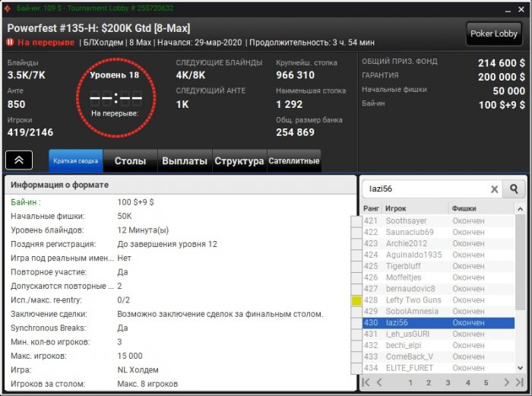532x396 pixels.
Task: Go to first page of players
Action: (x=366, y=382)
